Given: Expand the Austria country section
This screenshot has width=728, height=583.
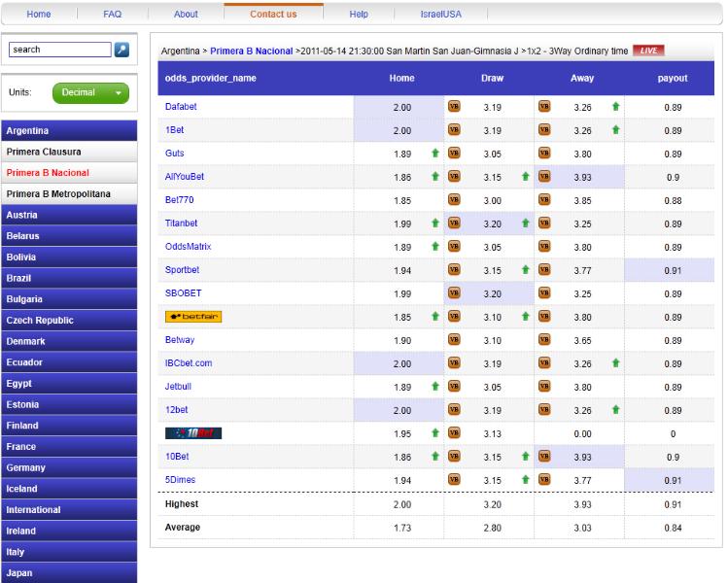Looking at the screenshot, I should (69, 215).
